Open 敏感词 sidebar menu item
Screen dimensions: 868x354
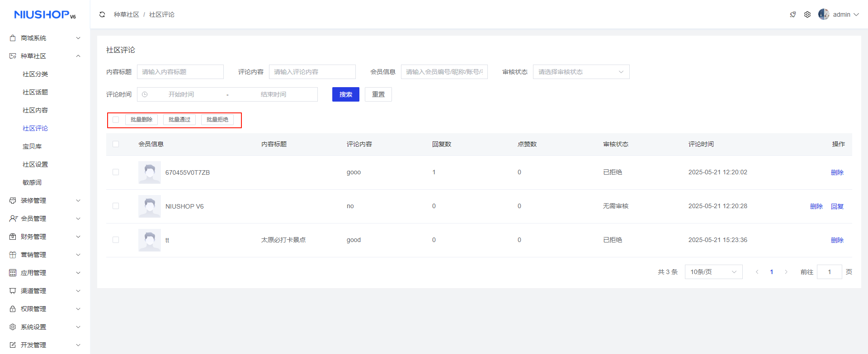click(32, 182)
